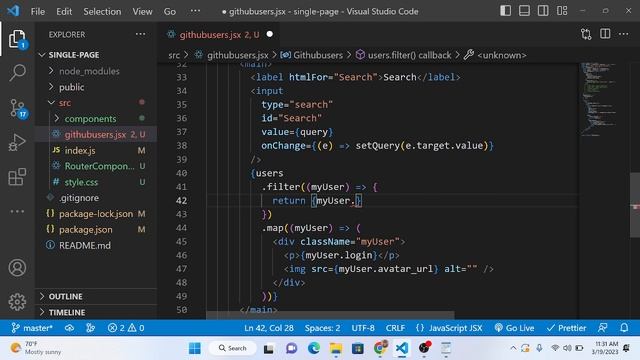Expand the public folder
This screenshot has width=640, height=360.
(96, 87)
